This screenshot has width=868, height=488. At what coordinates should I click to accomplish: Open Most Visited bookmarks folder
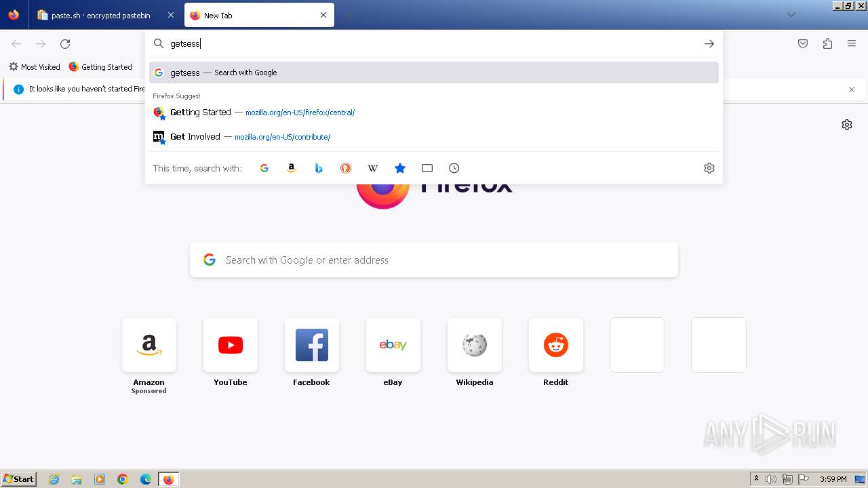[x=35, y=67]
